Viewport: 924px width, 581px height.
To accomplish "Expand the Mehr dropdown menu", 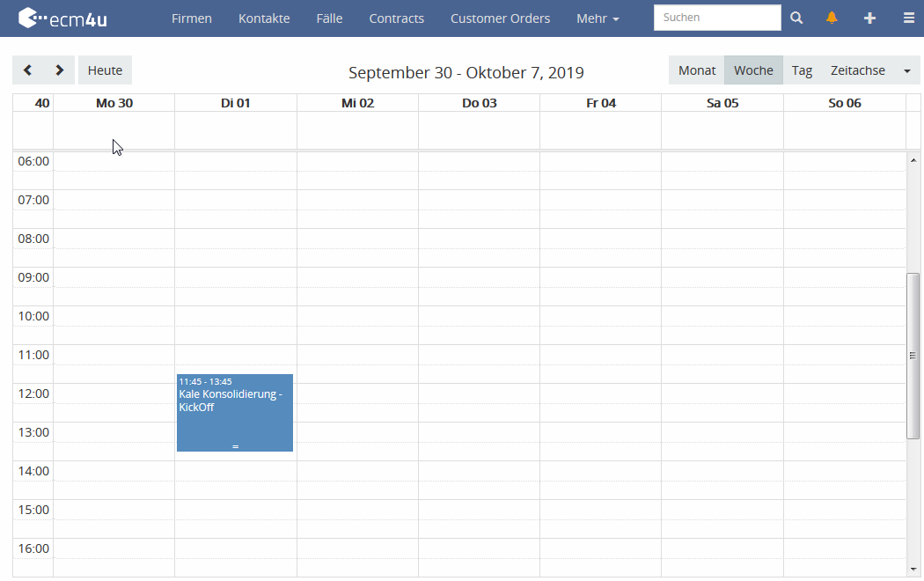I will [x=598, y=18].
